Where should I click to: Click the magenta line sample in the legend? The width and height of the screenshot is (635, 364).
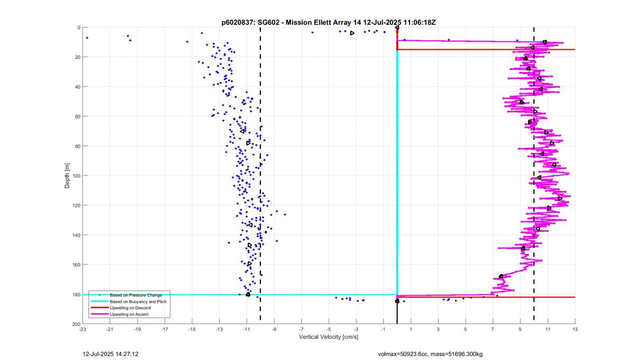click(99, 314)
